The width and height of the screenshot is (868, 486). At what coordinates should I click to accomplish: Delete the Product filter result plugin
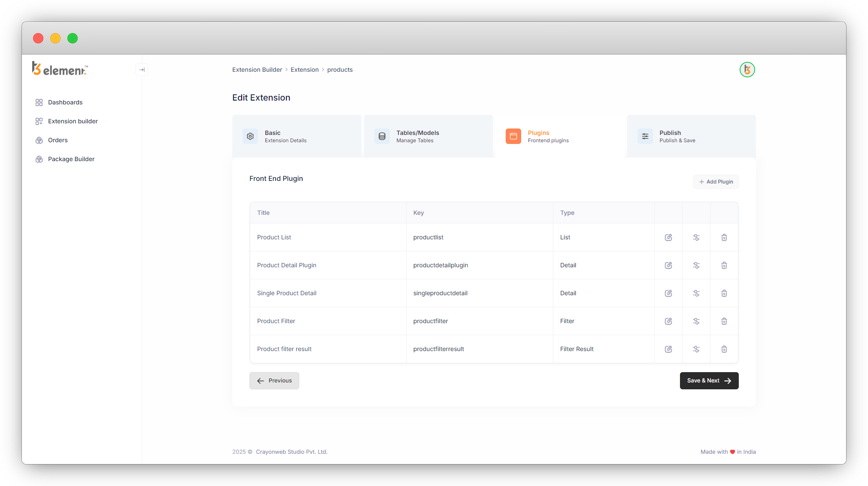(x=724, y=349)
